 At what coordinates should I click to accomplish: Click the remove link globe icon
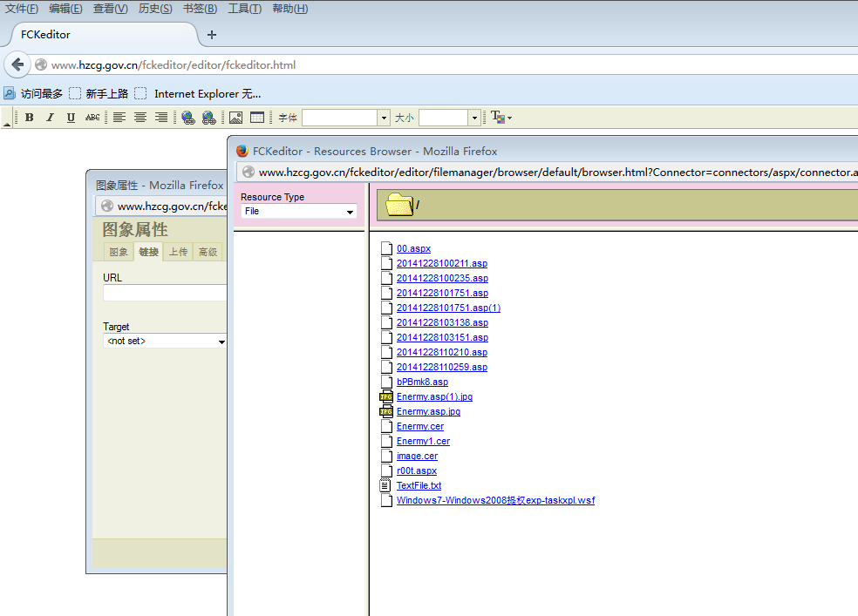point(209,118)
